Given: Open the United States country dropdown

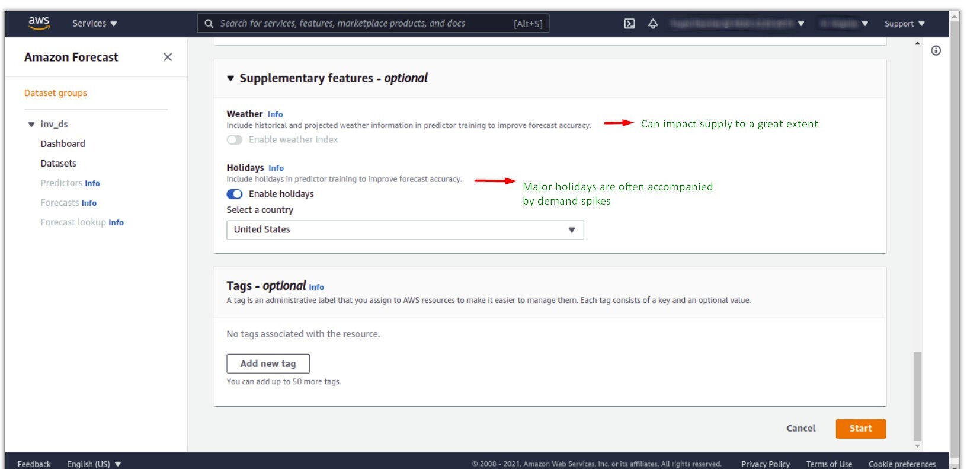Looking at the screenshot, I should [x=405, y=230].
